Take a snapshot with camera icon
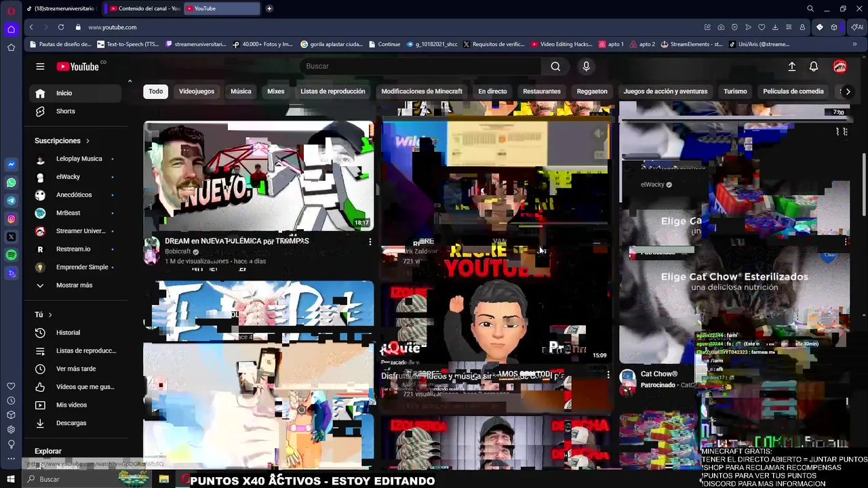The width and height of the screenshot is (868, 488). point(721,27)
